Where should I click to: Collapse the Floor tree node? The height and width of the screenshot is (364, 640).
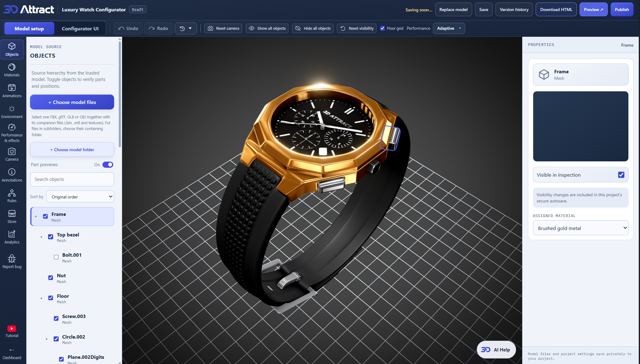click(x=41, y=298)
